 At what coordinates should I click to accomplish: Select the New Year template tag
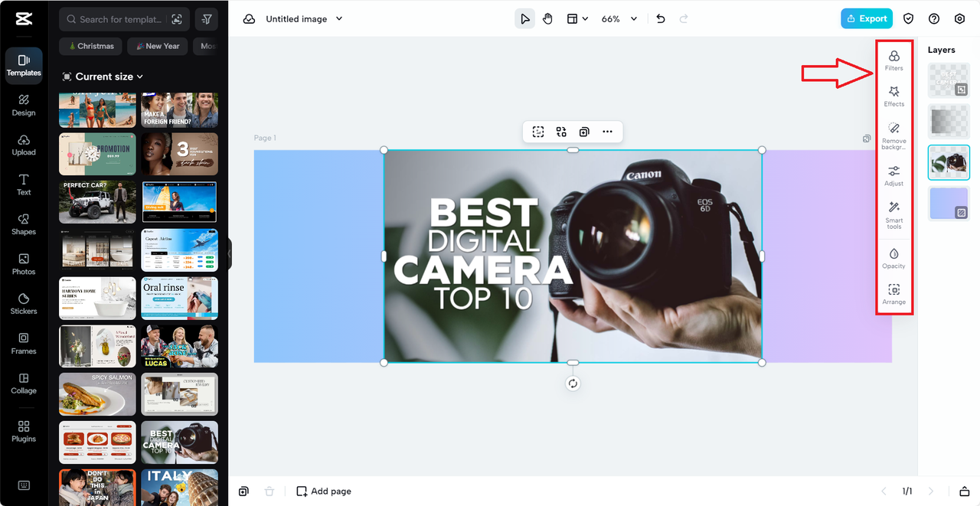pos(158,46)
